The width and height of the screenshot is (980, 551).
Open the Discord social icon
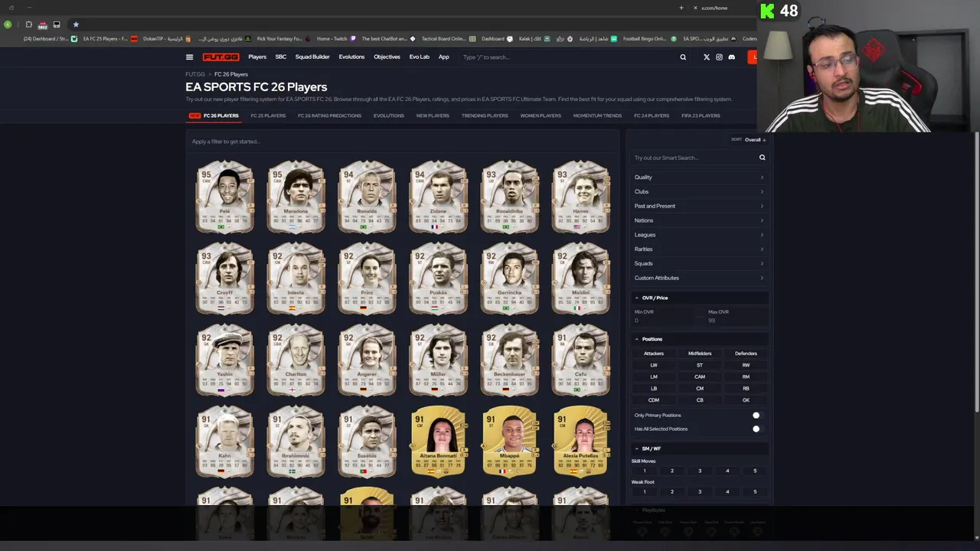pyautogui.click(x=731, y=57)
